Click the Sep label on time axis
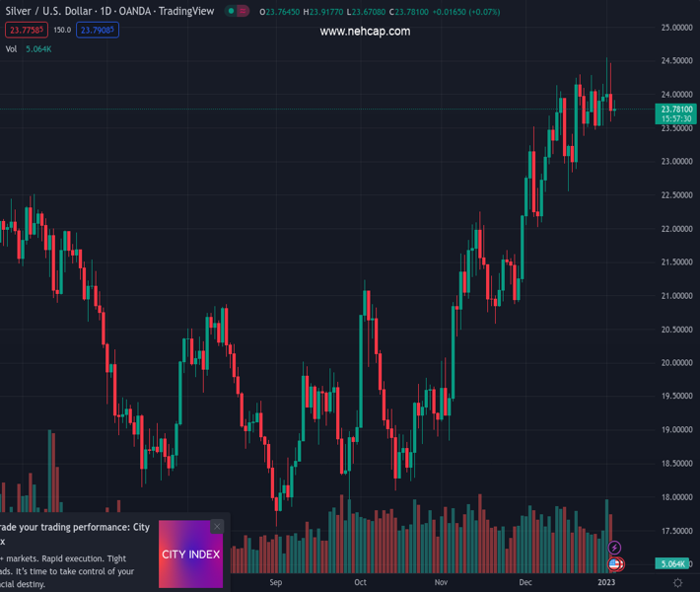This screenshot has height=592, width=700. (276, 582)
